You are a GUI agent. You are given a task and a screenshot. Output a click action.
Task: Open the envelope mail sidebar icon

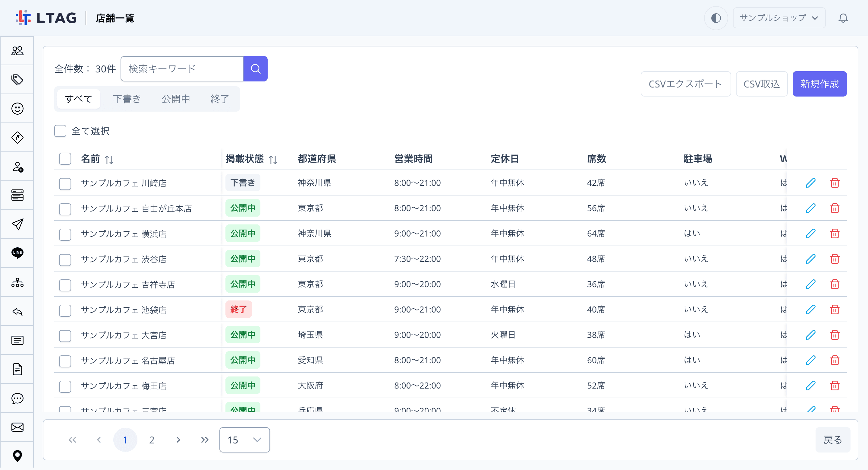click(17, 427)
